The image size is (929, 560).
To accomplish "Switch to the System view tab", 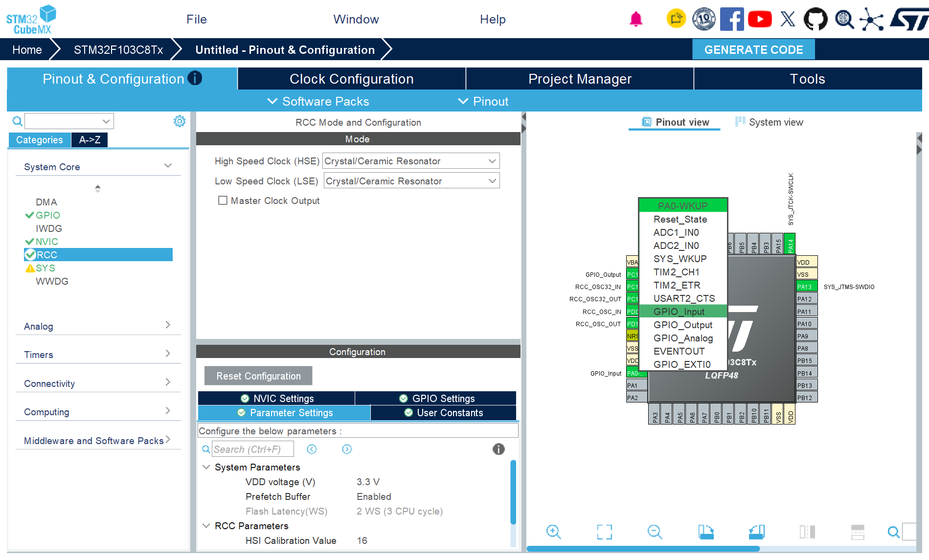I will tap(769, 122).
